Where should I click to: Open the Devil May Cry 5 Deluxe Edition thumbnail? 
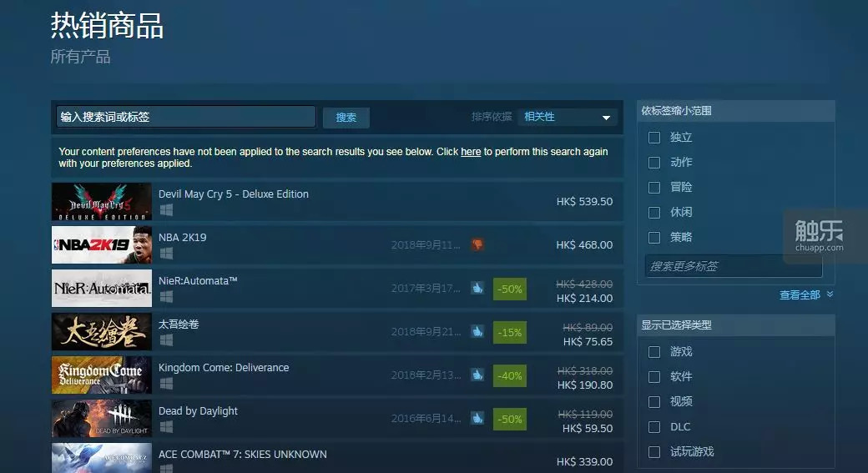tap(101, 201)
